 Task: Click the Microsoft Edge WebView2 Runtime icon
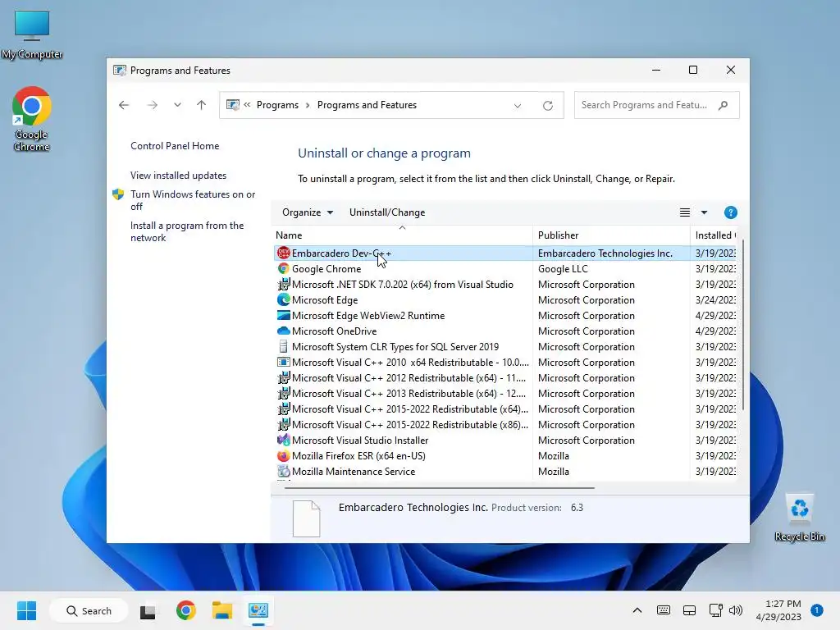coord(283,316)
